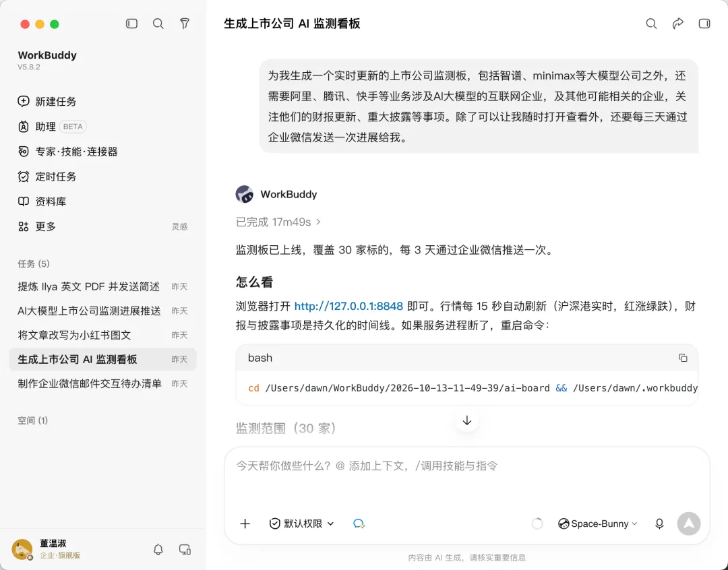Open the Space-Bunny model dropdown

[597, 524]
